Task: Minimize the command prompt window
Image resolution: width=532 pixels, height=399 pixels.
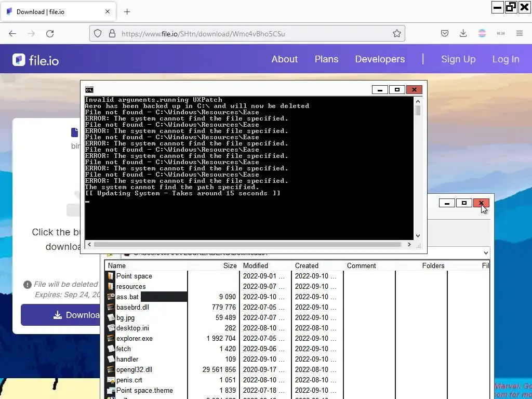Action: click(380, 89)
